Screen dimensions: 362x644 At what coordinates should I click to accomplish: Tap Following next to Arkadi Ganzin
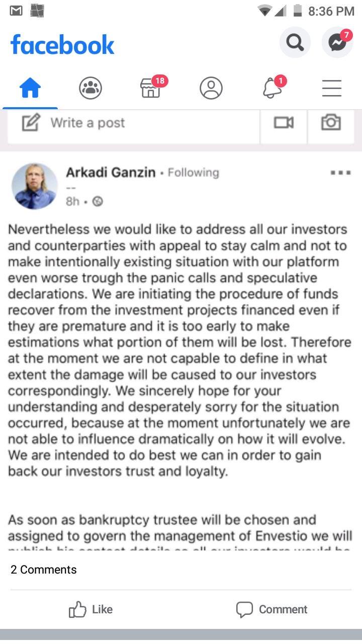(194, 173)
